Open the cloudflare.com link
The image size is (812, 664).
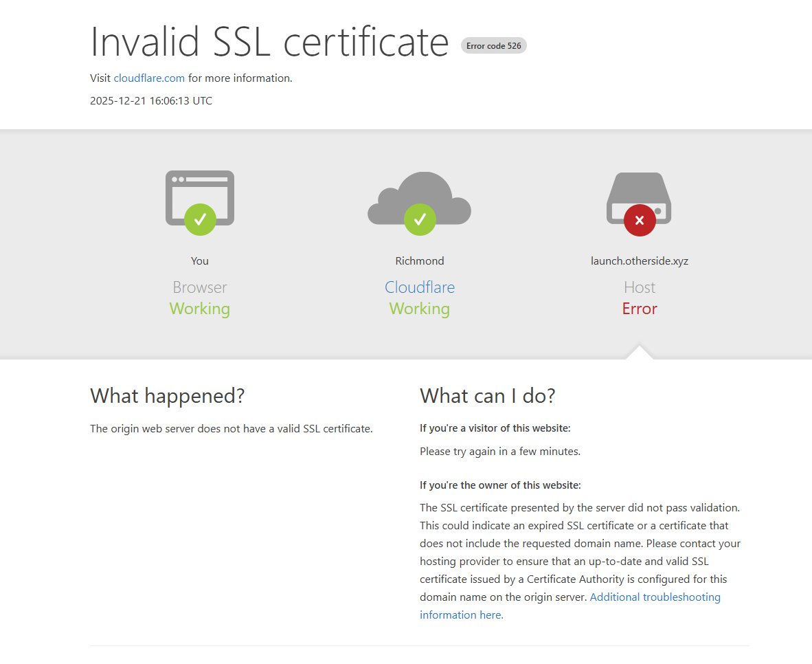pos(149,78)
